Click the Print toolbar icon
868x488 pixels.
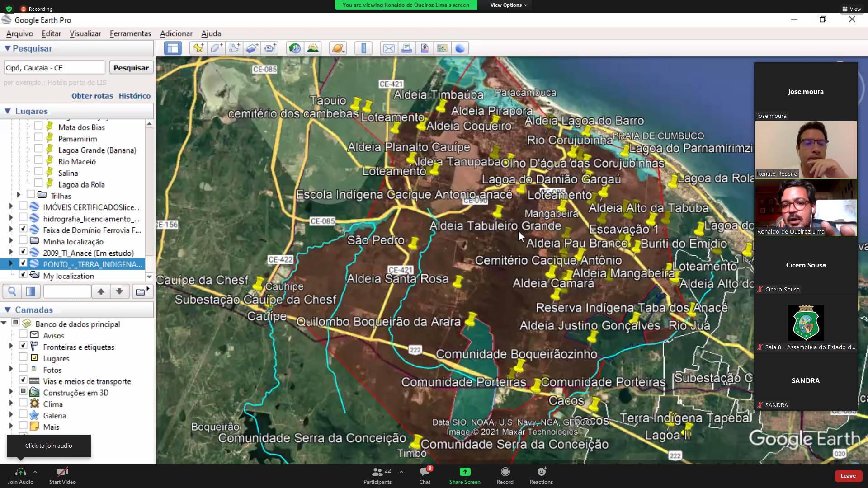pyautogui.click(x=406, y=48)
